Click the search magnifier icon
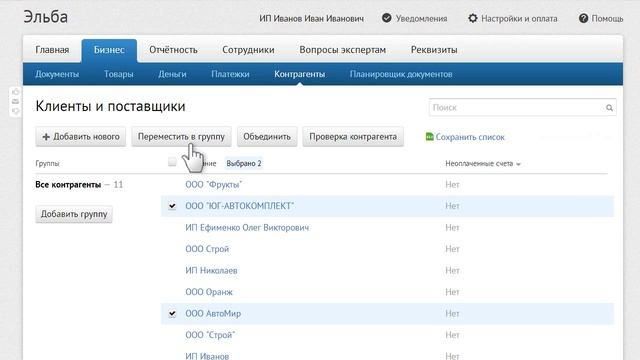 click(x=609, y=108)
